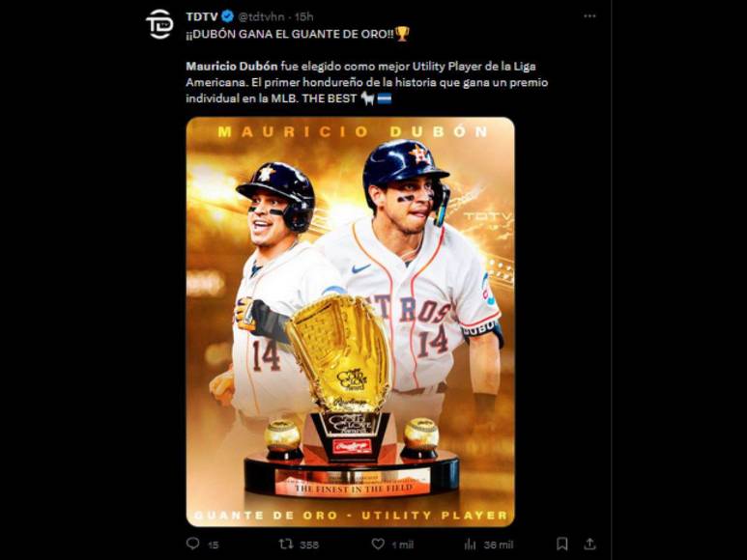The width and height of the screenshot is (747, 560).
Task: Bookmark this tweet
Action: coord(562,544)
